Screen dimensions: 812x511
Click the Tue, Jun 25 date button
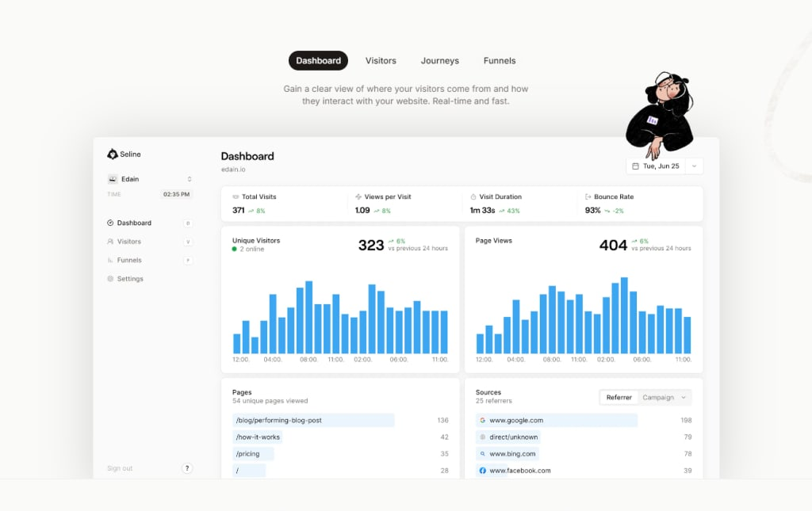point(656,166)
